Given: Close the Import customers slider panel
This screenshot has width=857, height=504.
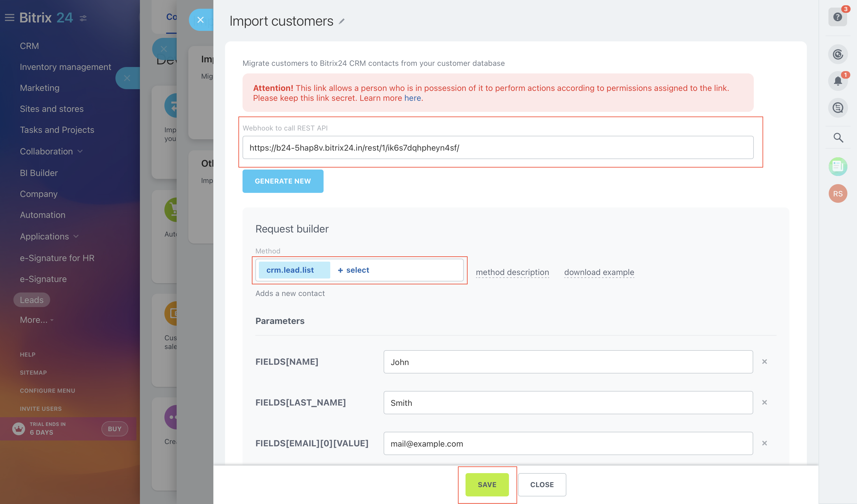Looking at the screenshot, I should [x=201, y=20].
